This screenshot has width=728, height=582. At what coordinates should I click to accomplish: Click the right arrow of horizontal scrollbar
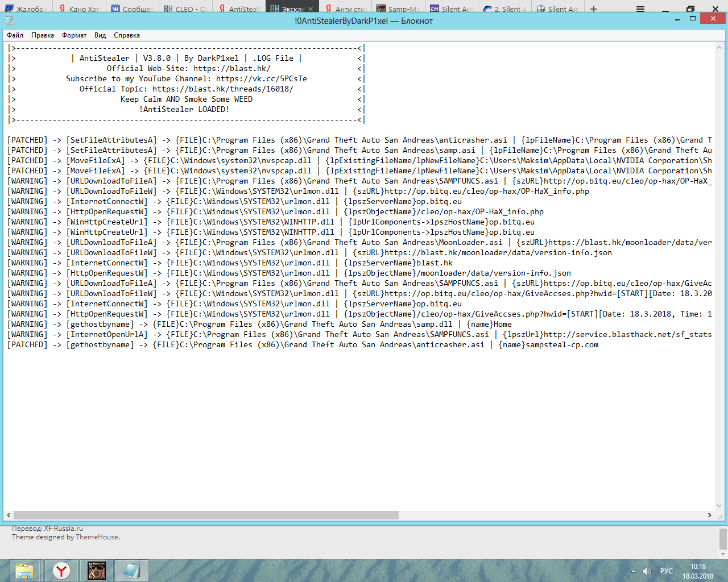[710, 515]
